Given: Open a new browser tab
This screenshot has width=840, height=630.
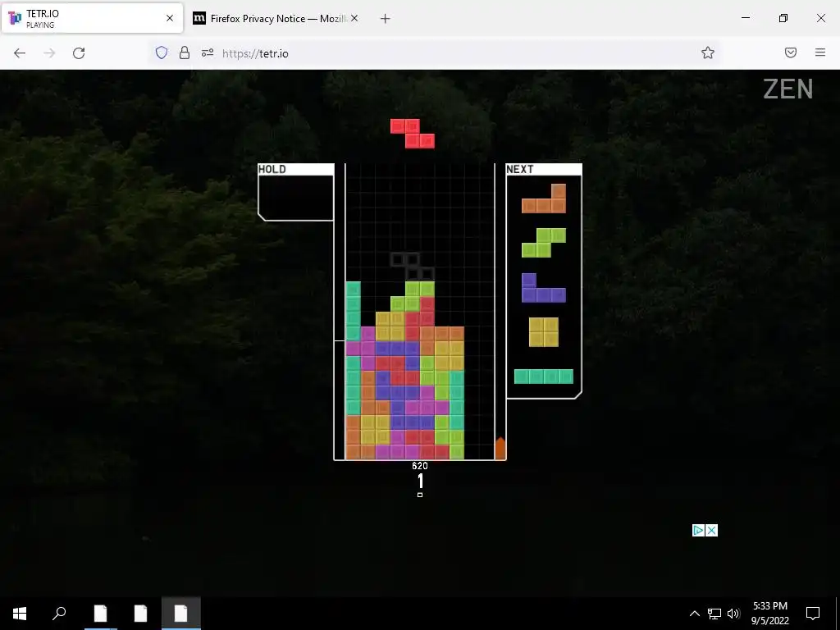Looking at the screenshot, I should click(385, 19).
